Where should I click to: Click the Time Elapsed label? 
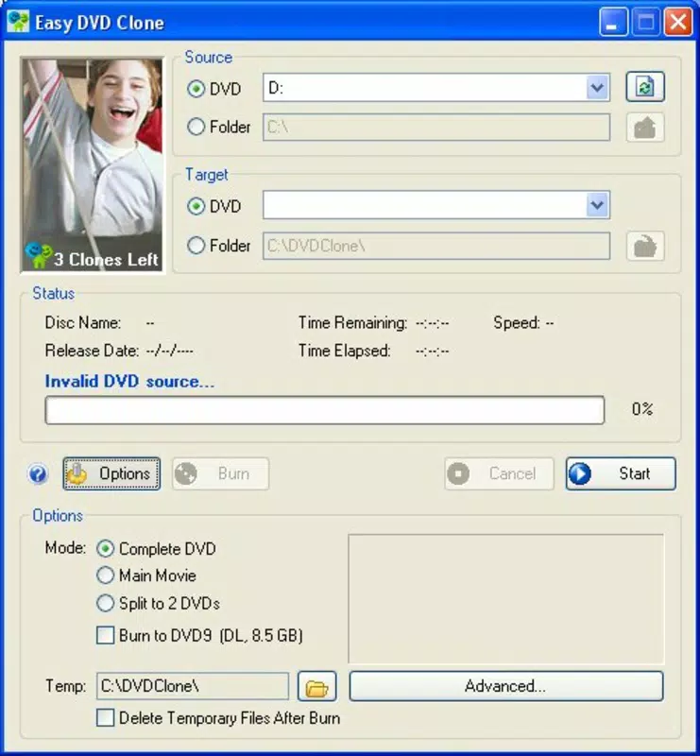point(345,351)
